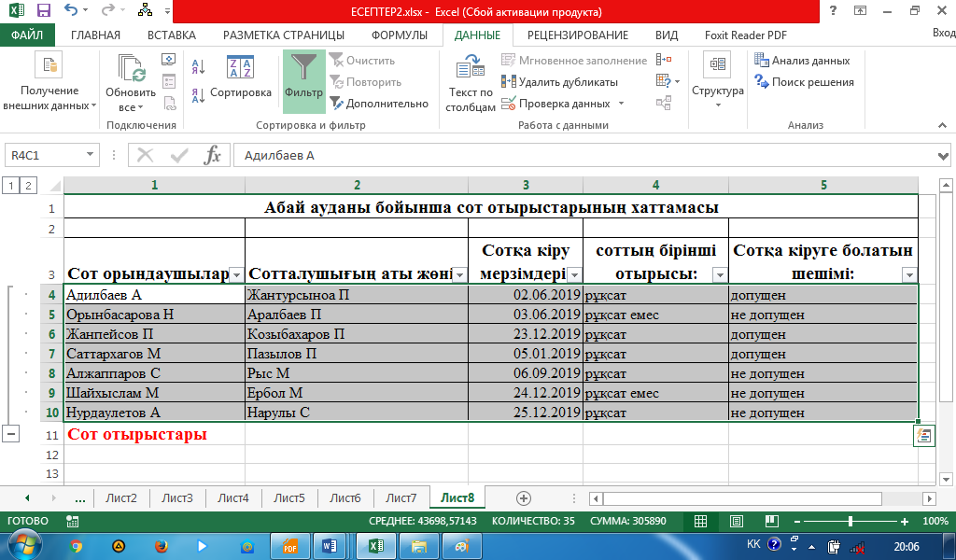Select cell with date 23.12.2019
Viewport: 956px width, 560px height.
point(526,334)
